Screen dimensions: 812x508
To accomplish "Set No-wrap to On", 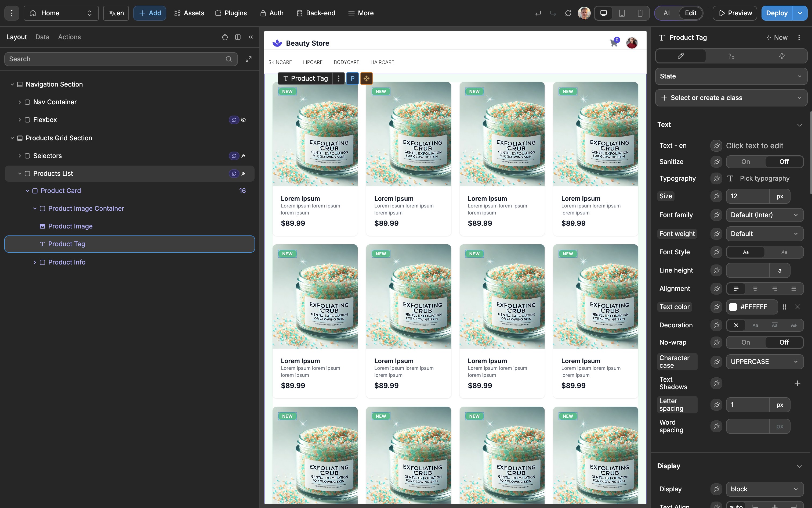I will click(x=746, y=342).
